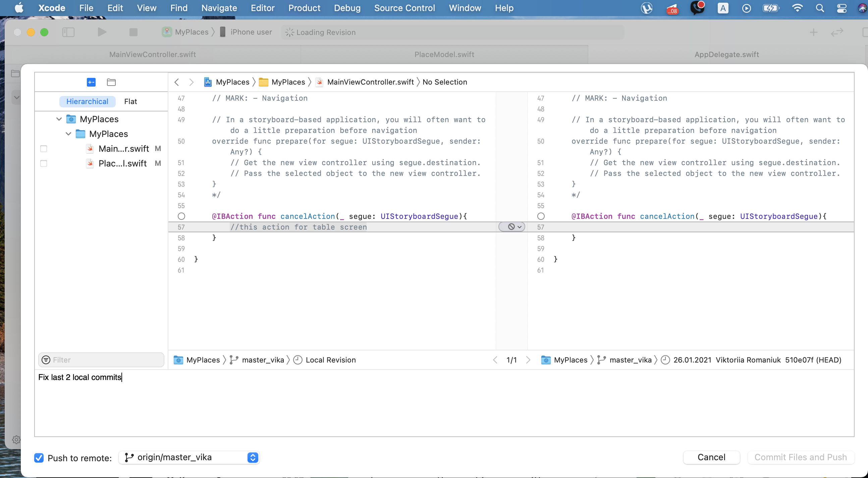Click the discard change icon at line 57
This screenshot has width=868, height=478.
click(x=511, y=227)
